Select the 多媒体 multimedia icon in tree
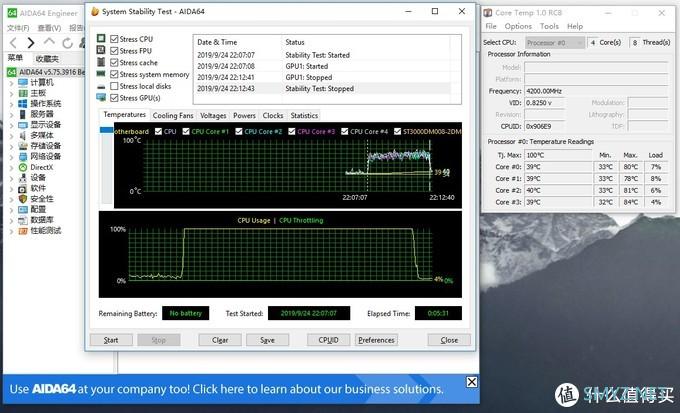This screenshot has height=413, width=680. [23, 135]
